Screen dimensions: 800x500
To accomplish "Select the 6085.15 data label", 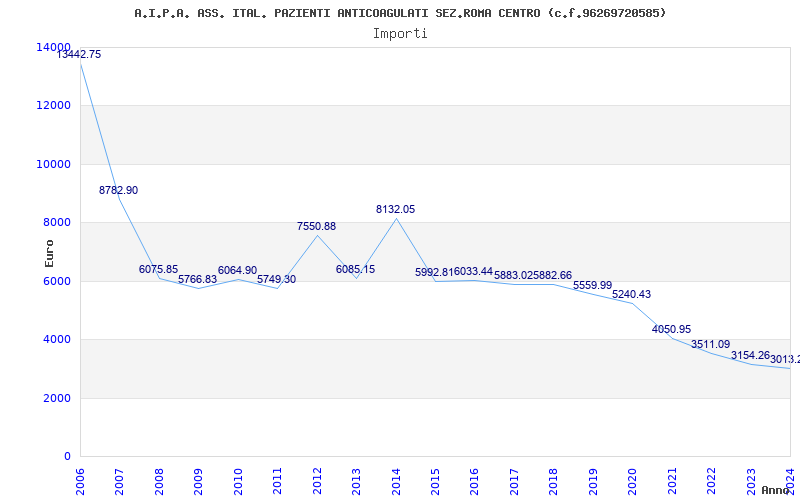I will 356,269.
